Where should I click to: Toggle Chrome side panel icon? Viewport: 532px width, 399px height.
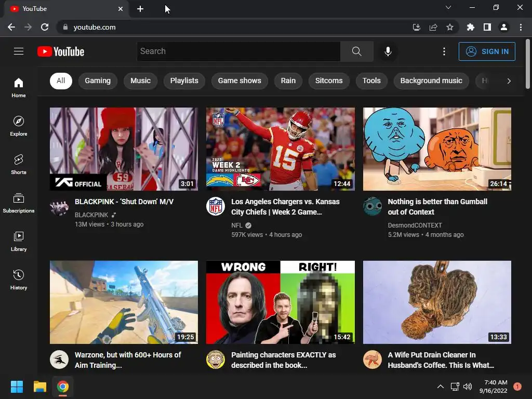(487, 27)
